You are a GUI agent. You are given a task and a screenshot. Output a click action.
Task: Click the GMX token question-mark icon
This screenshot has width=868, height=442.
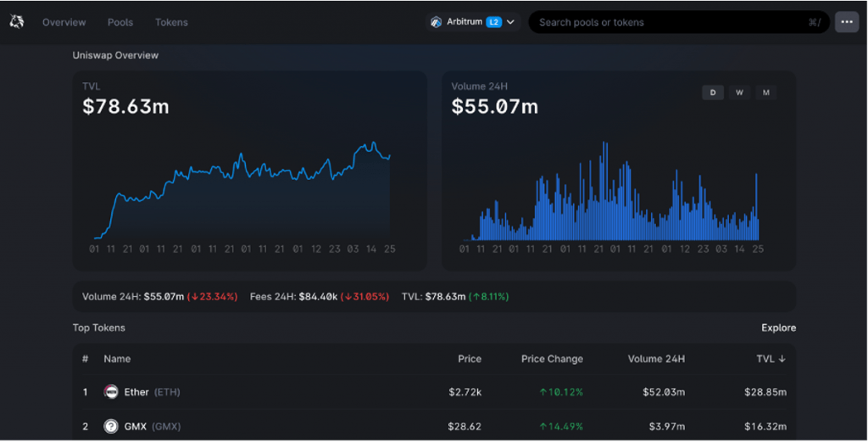click(x=110, y=426)
